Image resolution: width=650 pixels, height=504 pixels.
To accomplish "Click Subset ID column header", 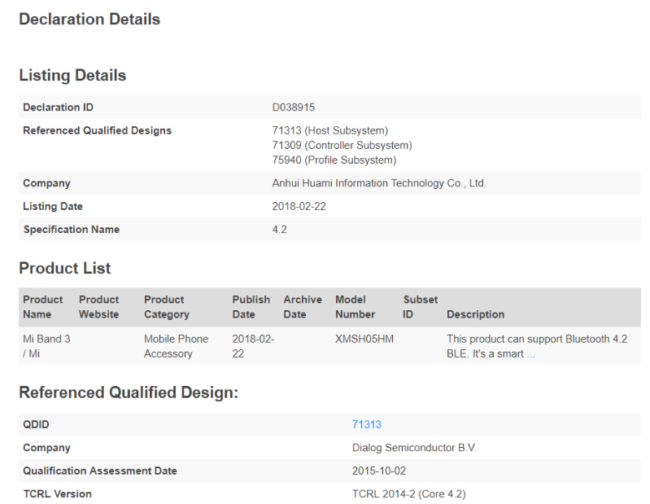I will (x=420, y=307).
